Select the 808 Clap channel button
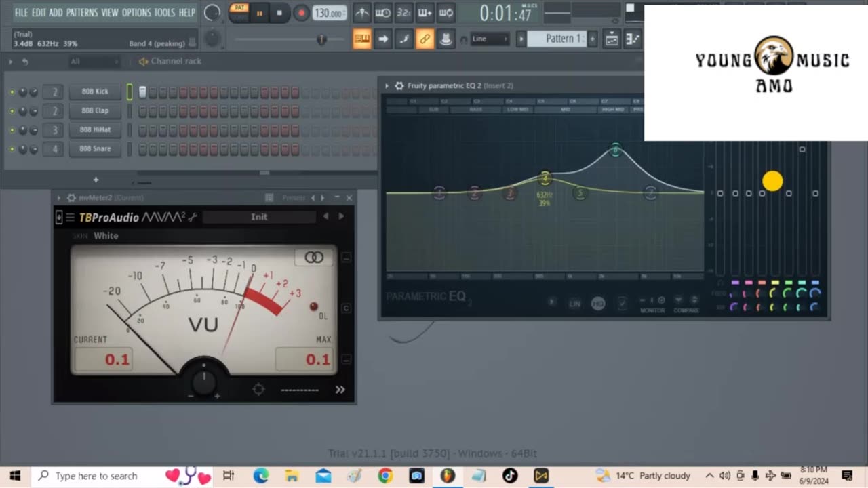Screen dimensions: 868x488 click(95, 110)
